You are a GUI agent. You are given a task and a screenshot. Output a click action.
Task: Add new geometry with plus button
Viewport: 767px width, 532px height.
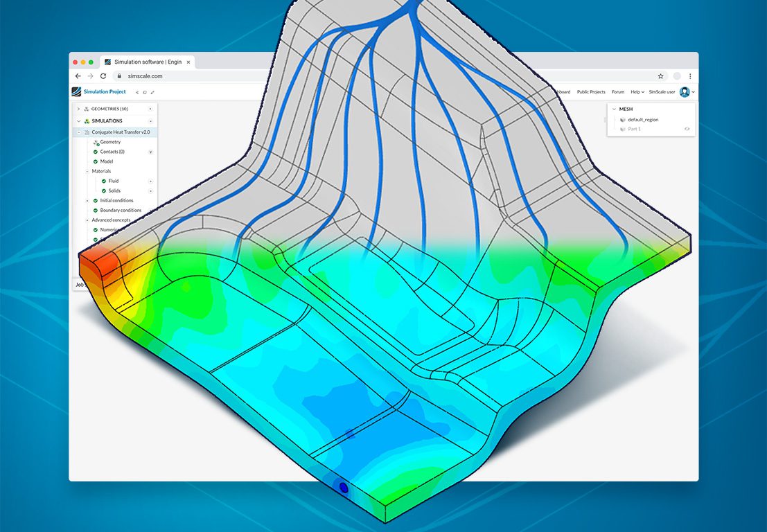click(150, 109)
